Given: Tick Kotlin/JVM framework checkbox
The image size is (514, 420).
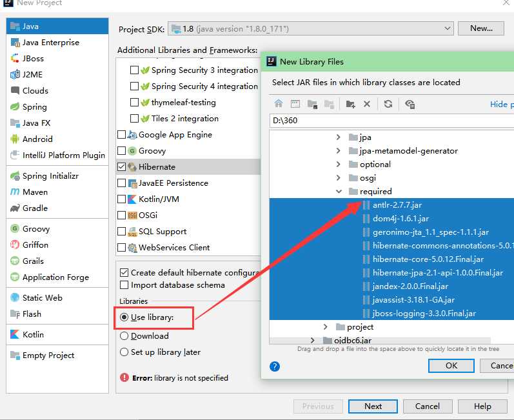Looking at the screenshot, I should [x=121, y=199].
